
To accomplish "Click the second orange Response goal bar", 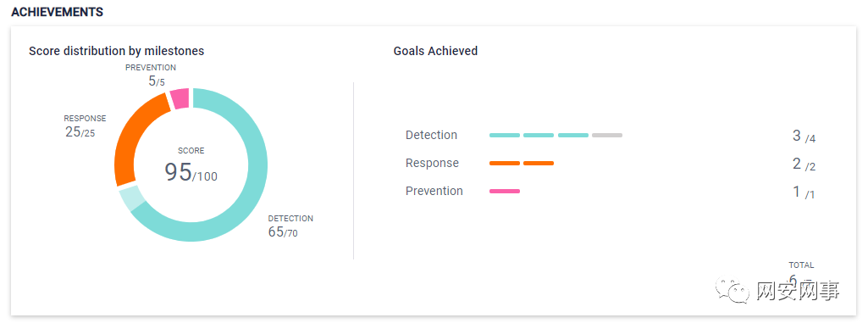I will (539, 163).
